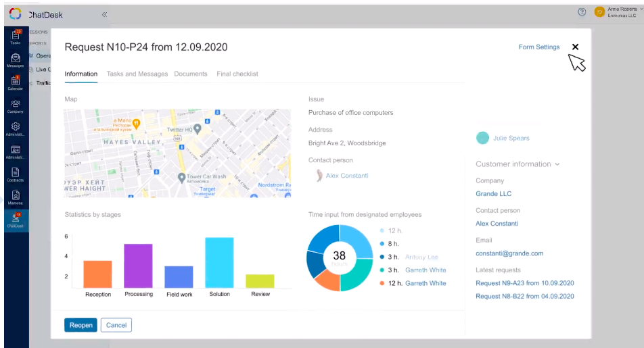
Task: Close the request dialog with X
Action: tap(576, 47)
